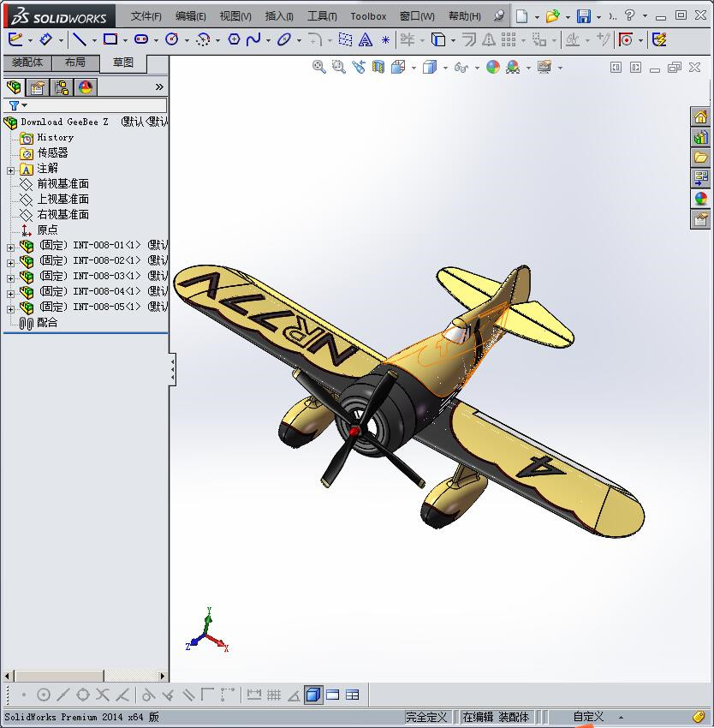Screen dimensions: 714x728
Task: Open the DisplayManager tab
Action: click(x=86, y=87)
